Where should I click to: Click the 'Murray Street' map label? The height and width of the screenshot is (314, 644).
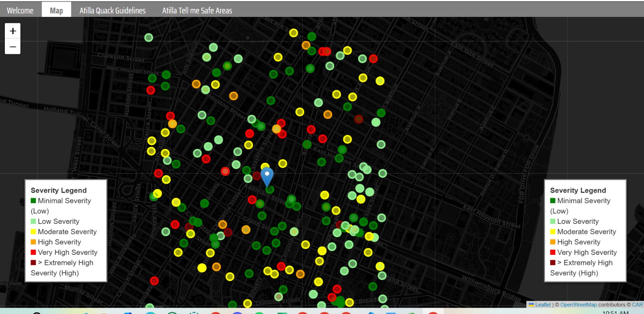click(x=84, y=294)
